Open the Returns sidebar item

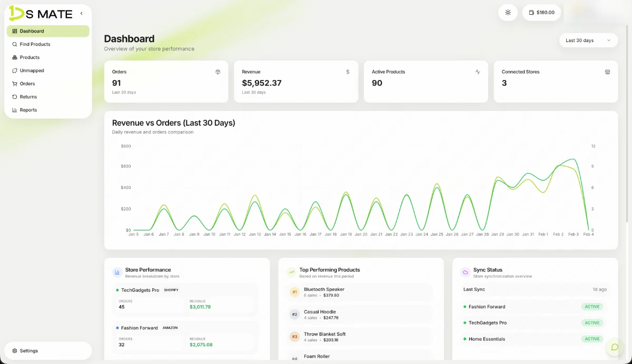pyautogui.click(x=48, y=97)
